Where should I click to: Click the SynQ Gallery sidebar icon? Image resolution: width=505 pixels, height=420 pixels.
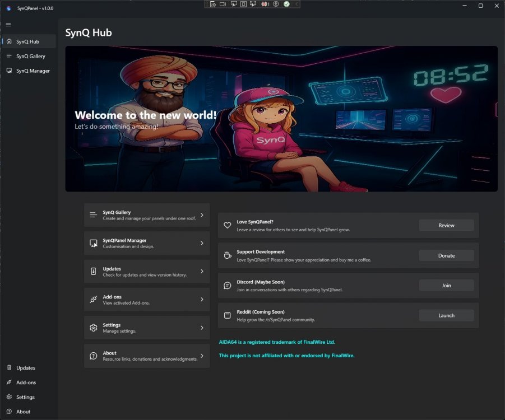[9, 56]
